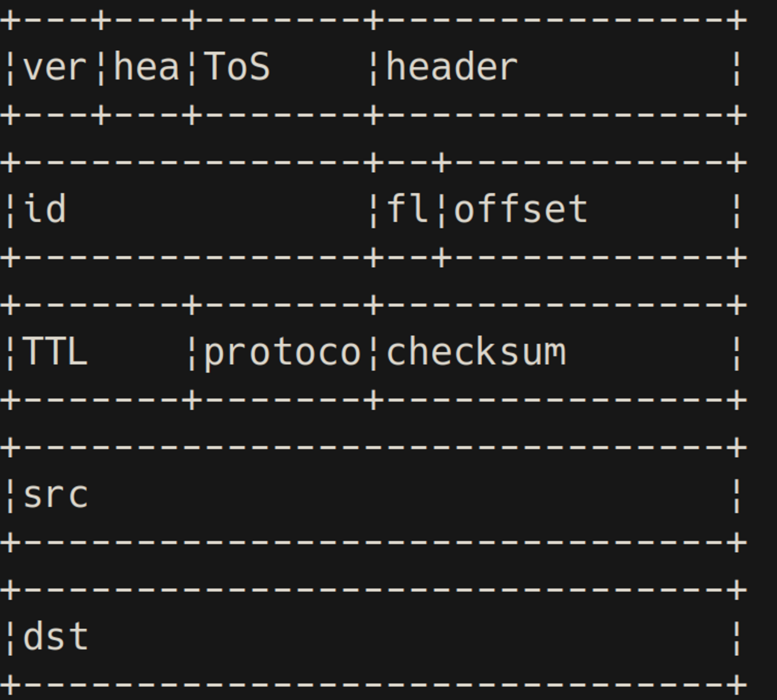Click the word "ver" in the table
The height and width of the screenshot is (700, 777).
coord(54,68)
